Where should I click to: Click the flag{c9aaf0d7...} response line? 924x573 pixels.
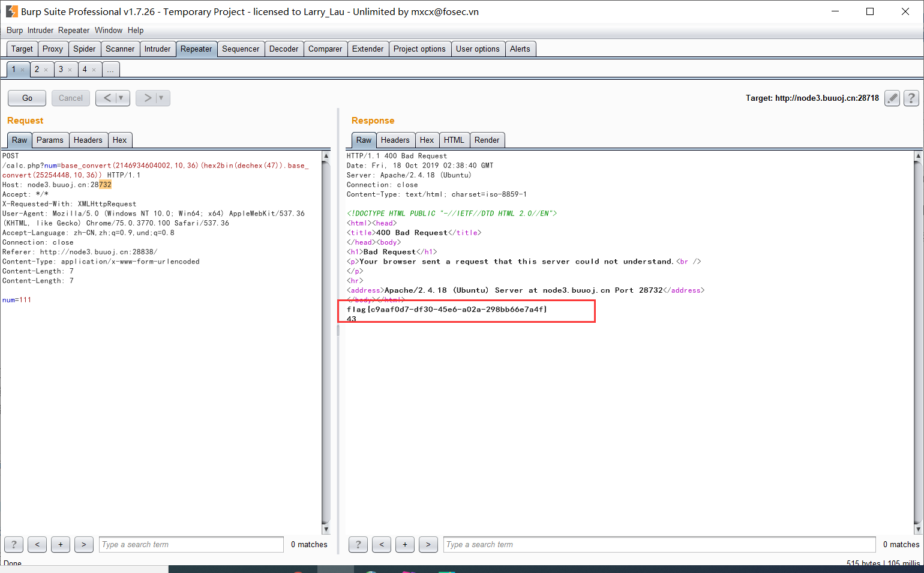tap(447, 310)
